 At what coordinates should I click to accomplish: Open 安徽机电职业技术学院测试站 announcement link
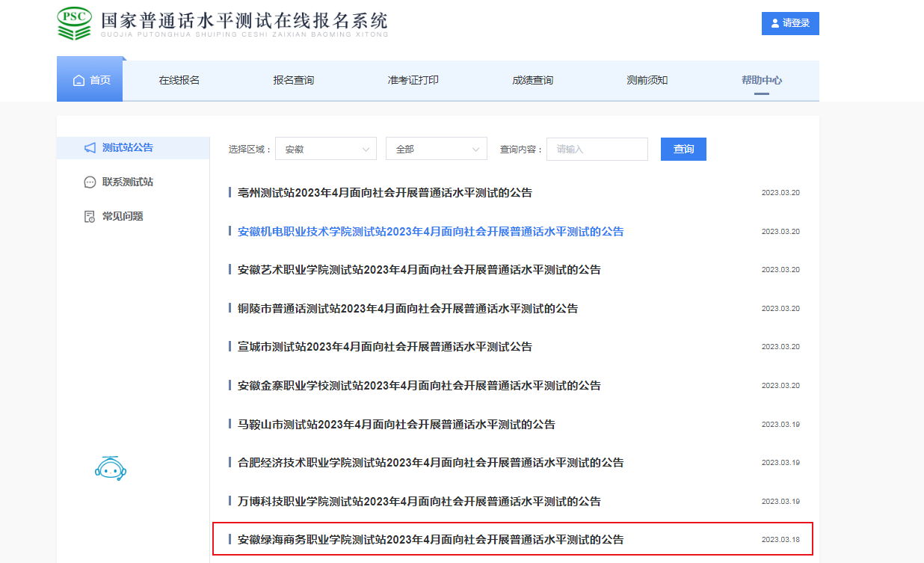[x=430, y=232]
